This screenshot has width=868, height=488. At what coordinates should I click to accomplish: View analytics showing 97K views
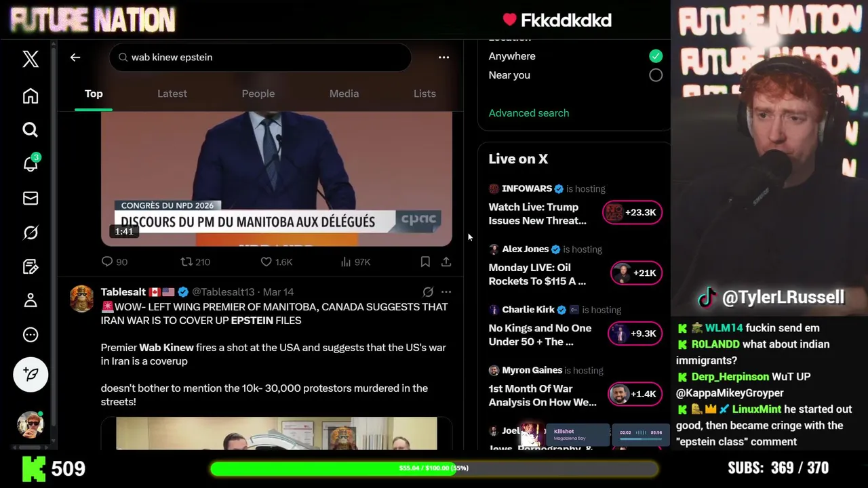(355, 262)
